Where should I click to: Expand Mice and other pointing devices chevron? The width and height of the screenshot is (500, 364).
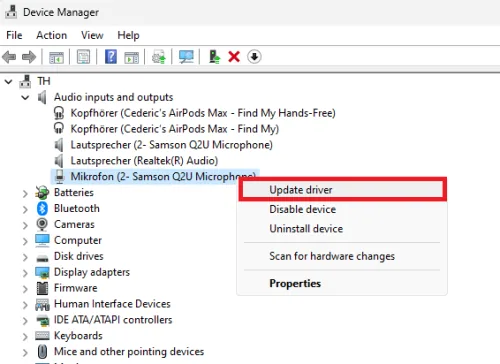(25, 352)
